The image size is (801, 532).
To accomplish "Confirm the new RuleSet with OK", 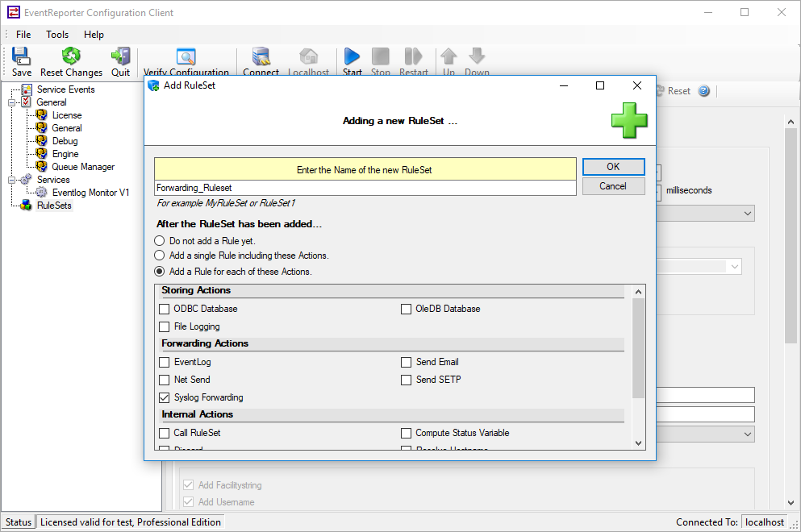I will pos(614,166).
